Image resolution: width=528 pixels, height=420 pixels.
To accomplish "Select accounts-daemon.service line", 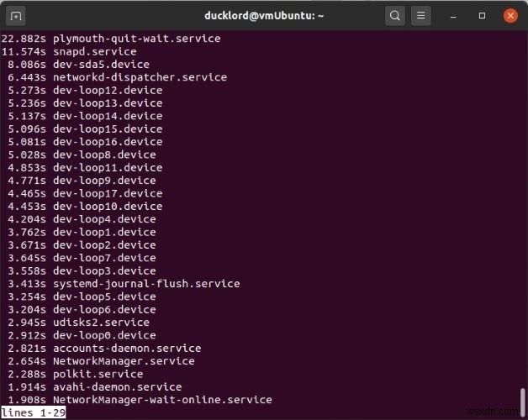I will tap(104, 349).
